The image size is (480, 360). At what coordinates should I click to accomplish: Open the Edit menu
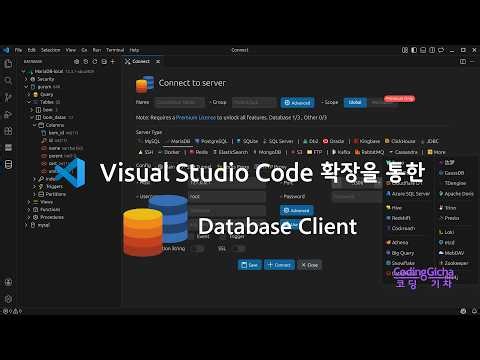click(31, 50)
